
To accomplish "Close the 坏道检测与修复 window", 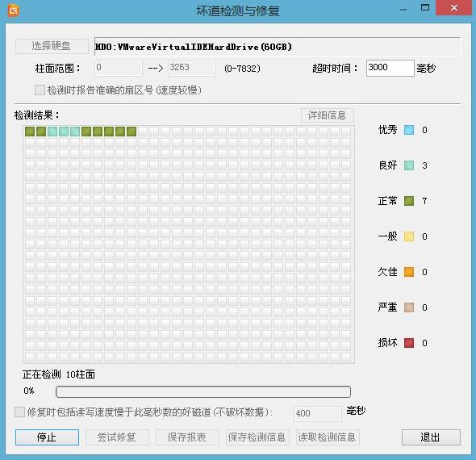I will coord(453,7).
